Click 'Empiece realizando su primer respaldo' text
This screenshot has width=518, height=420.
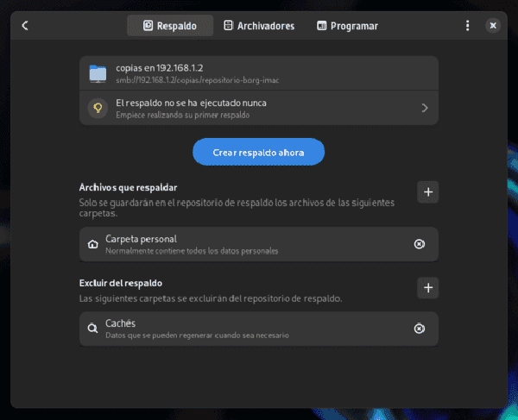click(x=183, y=115)
